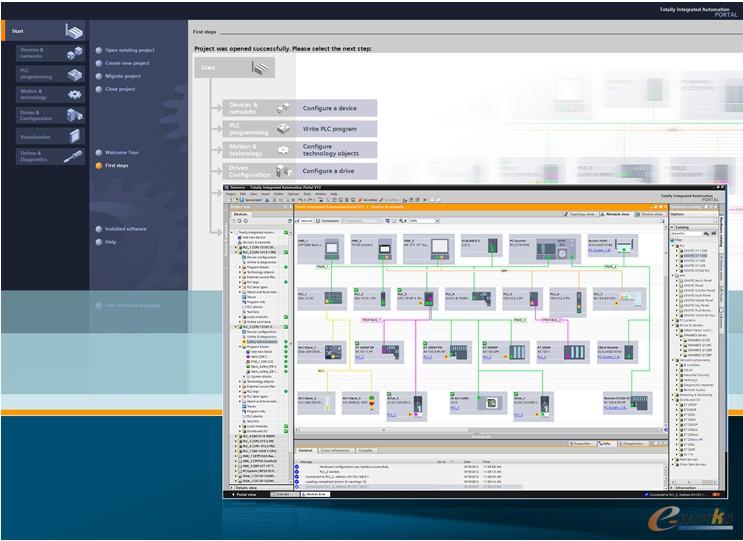This screenshot has width=743, height=541.
Task: Choose Open existing project option
Action: pos(99,49)
